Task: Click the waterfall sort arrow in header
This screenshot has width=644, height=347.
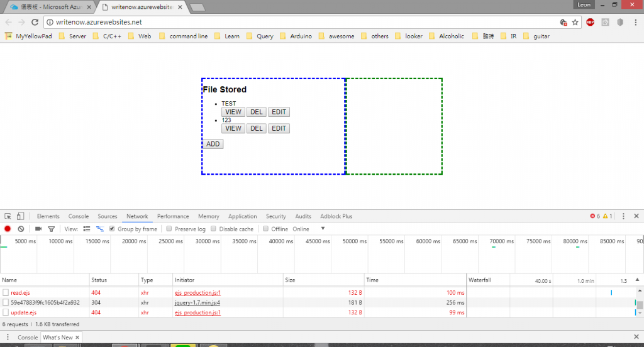Action: (637, 280)
